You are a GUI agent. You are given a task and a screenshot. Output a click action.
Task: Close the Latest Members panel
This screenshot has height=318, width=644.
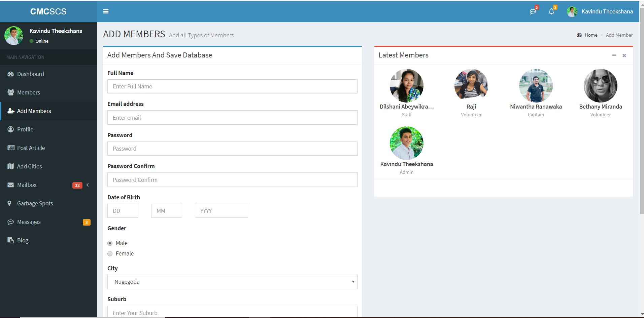pyautogui.click(x=624, y=55)
